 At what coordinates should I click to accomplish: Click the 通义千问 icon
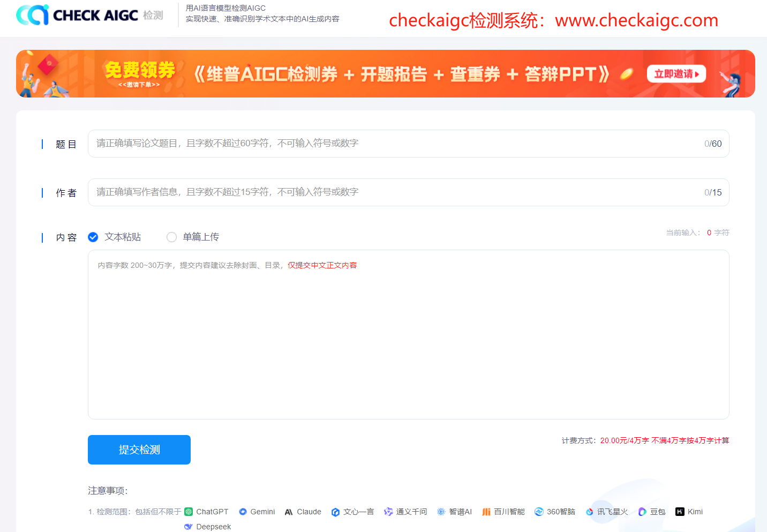tap(388, 512)
